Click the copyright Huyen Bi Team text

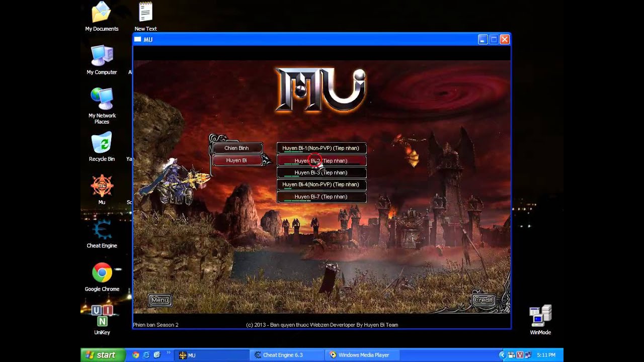point(322,325)
